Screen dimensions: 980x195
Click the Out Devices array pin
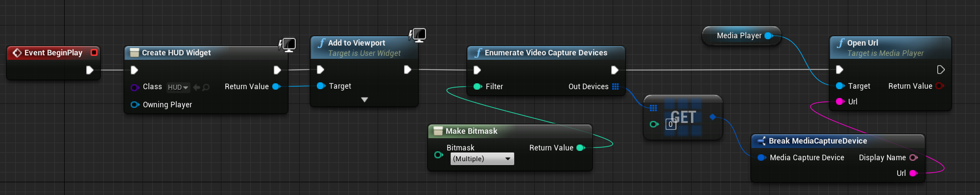[616, 86]
